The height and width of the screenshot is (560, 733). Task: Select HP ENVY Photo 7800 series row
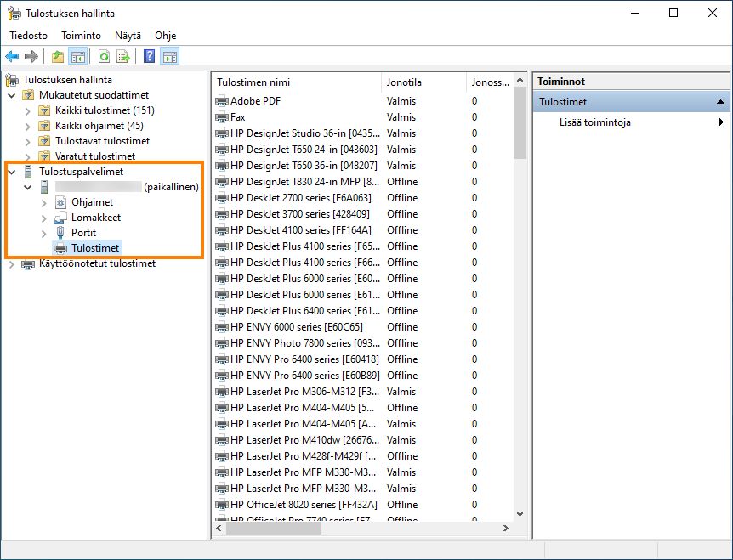[363, 343]
